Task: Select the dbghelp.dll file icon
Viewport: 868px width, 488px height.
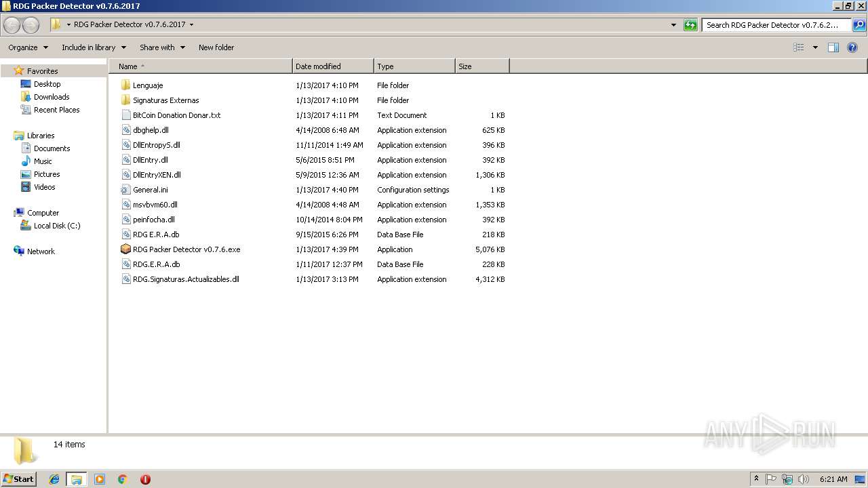Action: click(x=125, y=130)
